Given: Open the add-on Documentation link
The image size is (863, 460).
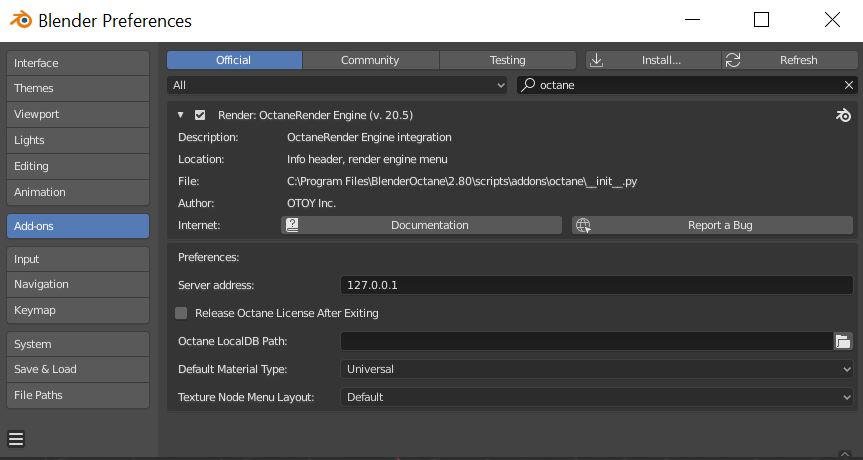Looking at the screenshot, I should point(422,225).
